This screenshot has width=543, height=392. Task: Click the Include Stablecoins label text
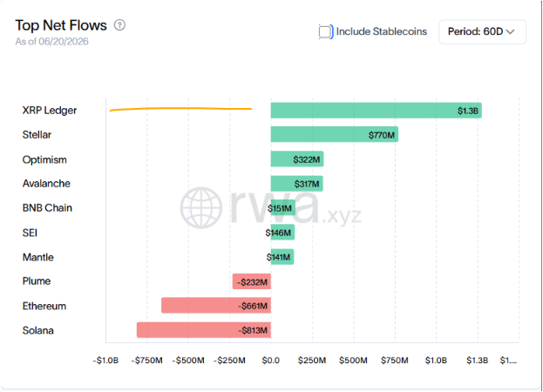(382, 31)
